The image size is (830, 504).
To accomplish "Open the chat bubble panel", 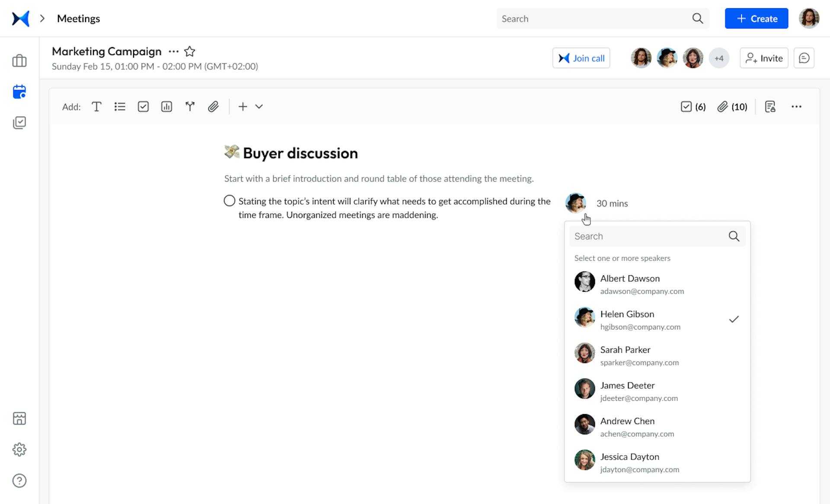I will [x=804, y=57].
